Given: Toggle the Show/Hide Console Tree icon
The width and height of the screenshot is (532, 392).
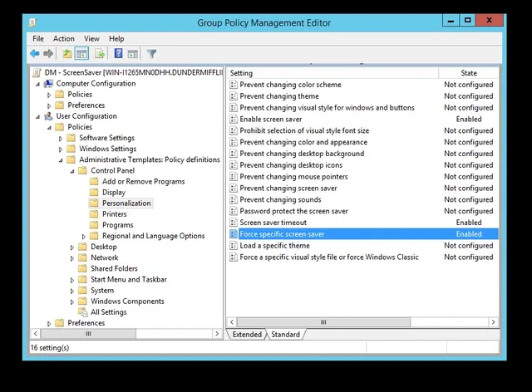Looking at the screenshot, I should tap(81, 54).
